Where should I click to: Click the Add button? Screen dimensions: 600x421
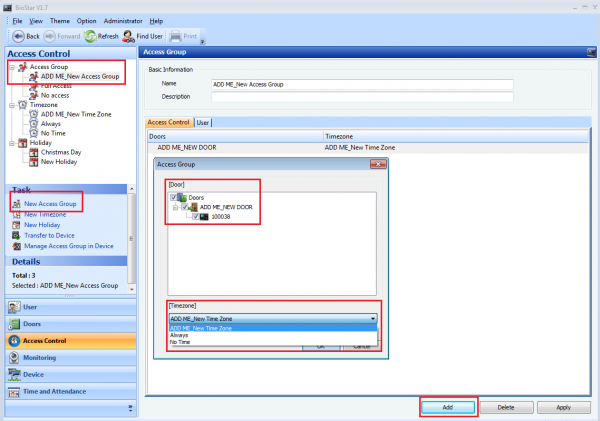pyautogui.click(x=445, y=407)
